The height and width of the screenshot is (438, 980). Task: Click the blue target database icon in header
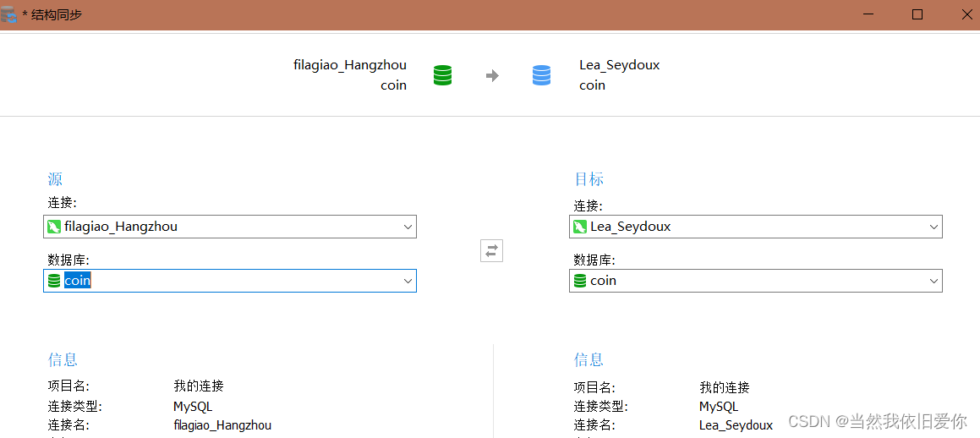coord(541,75)
